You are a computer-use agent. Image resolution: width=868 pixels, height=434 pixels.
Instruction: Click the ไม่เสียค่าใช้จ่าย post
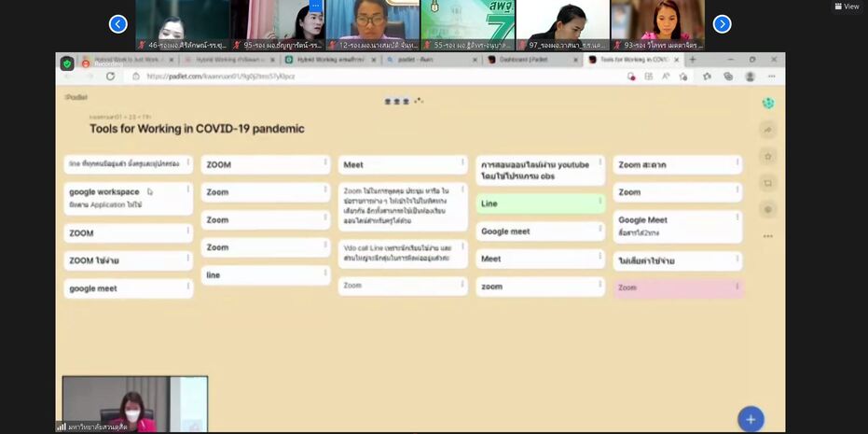678,260
